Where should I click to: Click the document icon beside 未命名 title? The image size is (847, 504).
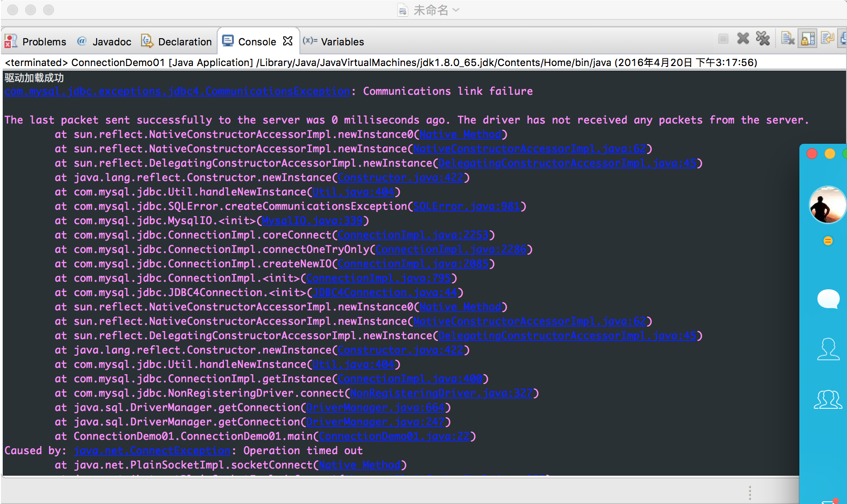pyautogui.click(x=403, y=10)
